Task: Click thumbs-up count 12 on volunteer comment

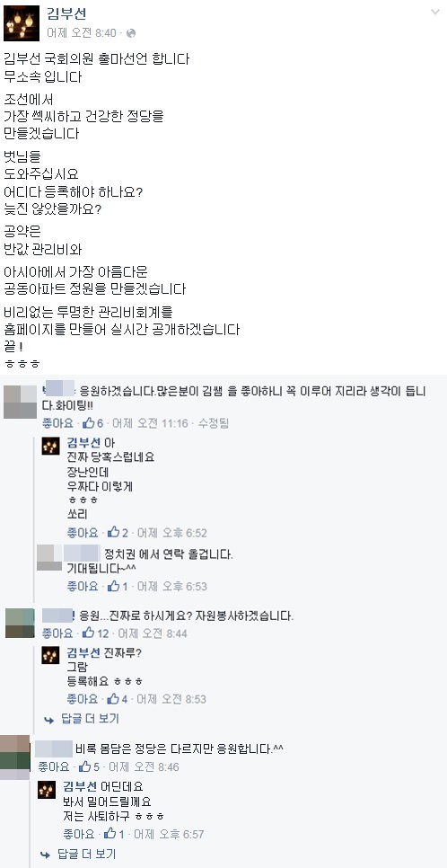Action: (96, 633)
